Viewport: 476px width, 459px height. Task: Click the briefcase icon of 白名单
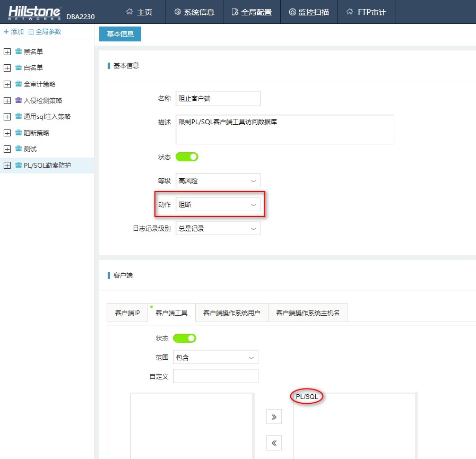tap(19, 67)
